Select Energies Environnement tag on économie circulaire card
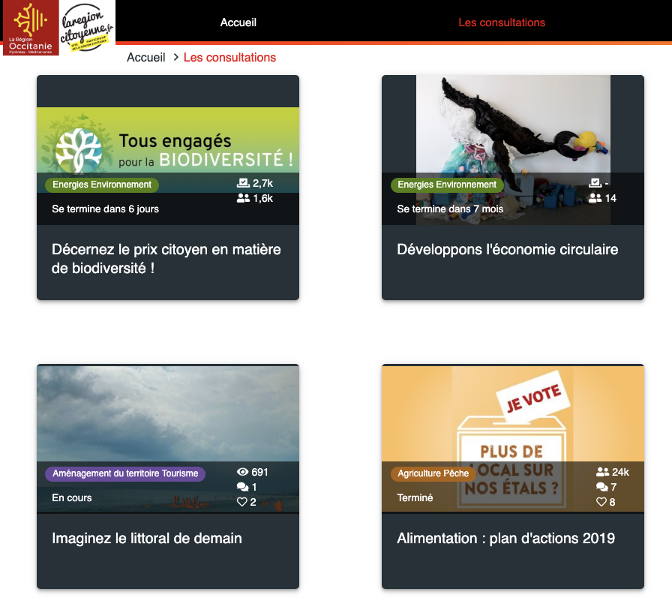 point(447,185)
